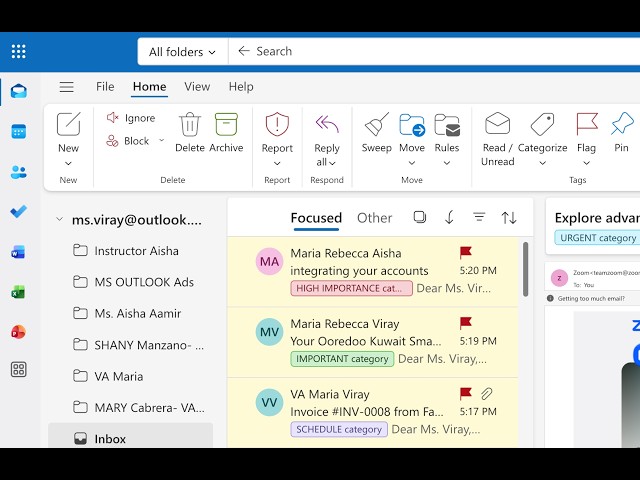Switch to the View tab
640x480 pixels.
click(x=197, y=87)
